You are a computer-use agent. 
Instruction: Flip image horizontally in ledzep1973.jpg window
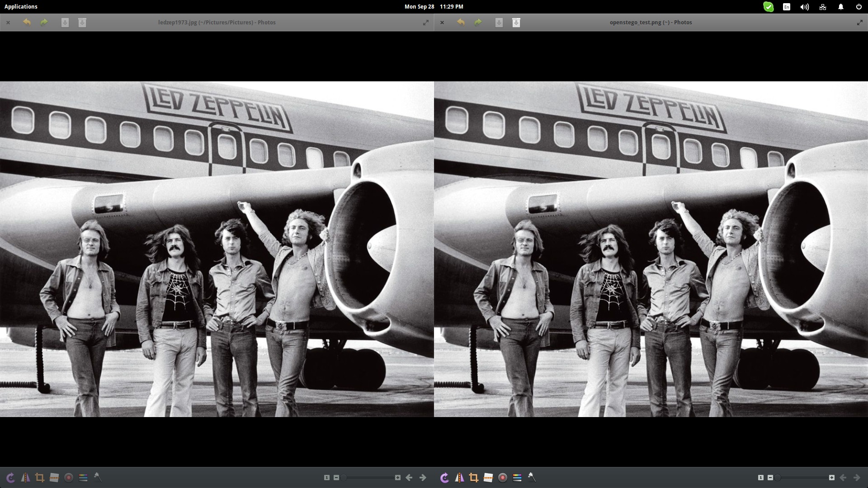[25, 478]
